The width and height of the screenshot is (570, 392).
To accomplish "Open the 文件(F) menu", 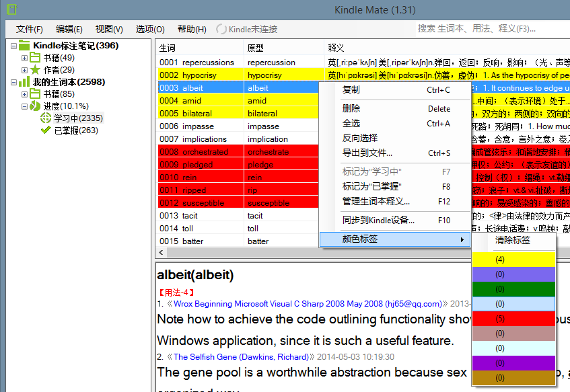I will 30,29.
